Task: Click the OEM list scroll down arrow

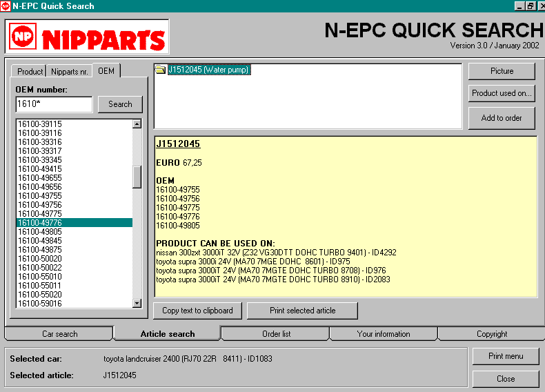Action: pos(137,303)
